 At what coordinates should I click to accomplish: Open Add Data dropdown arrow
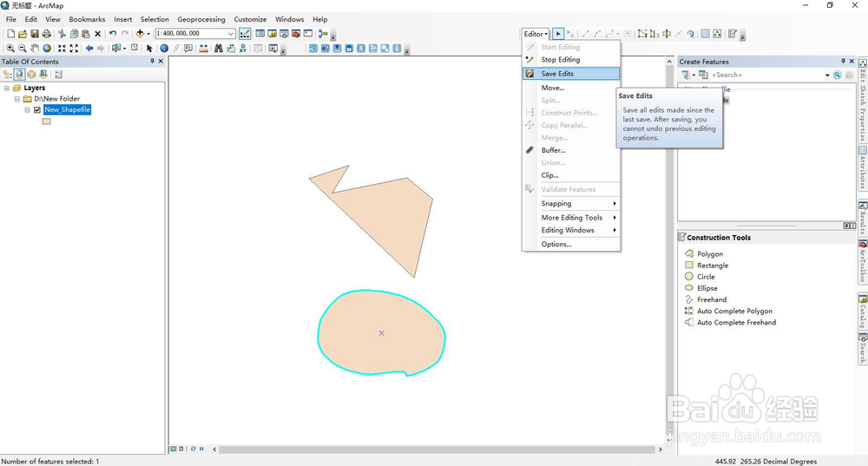click(x=148, y=34)
